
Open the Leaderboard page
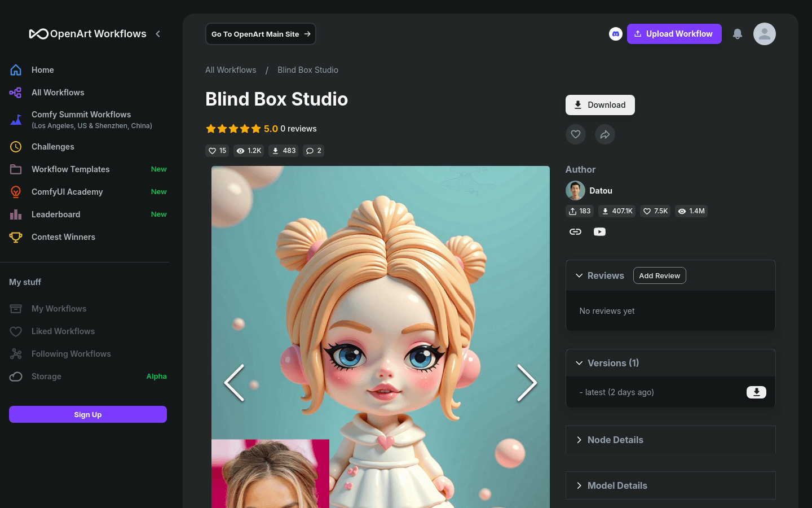(56, 214)
